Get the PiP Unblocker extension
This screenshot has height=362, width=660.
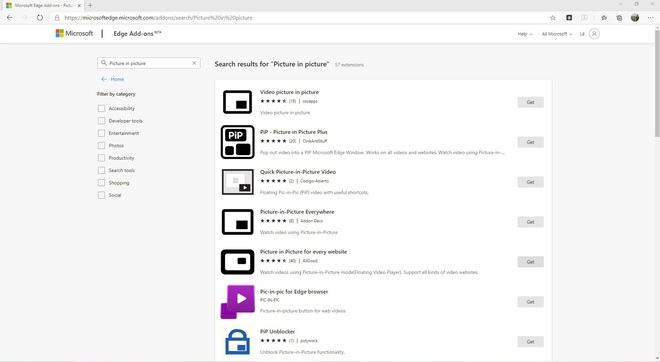click(530, 342)
